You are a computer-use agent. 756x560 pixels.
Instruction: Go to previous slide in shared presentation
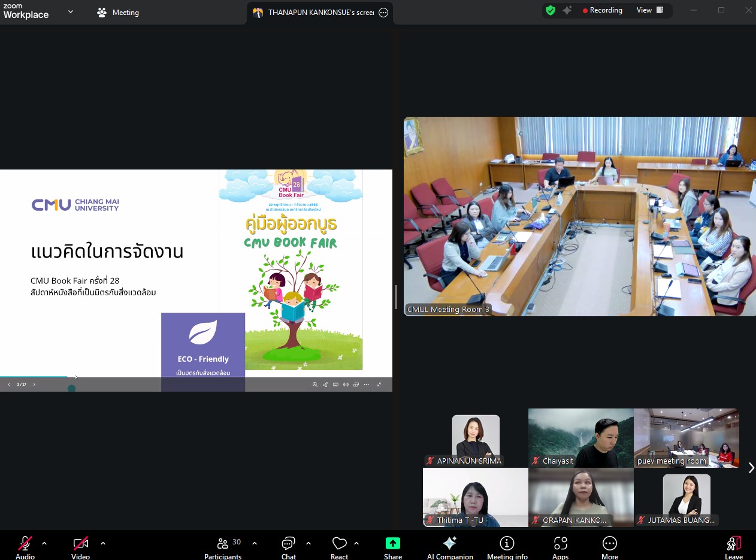tap(8, 385)
